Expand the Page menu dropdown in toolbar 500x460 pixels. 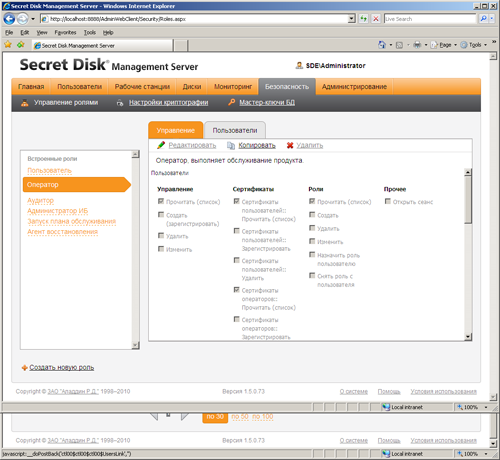coord(455,45)
